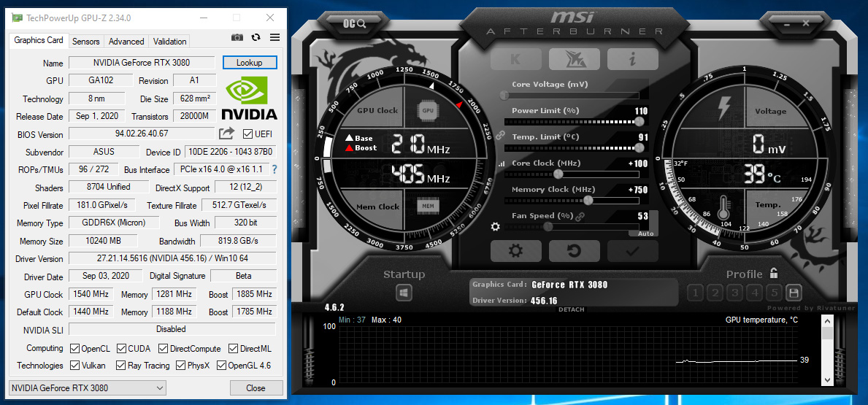Click the NVIDIA logo in GPU-Z

[249, 99]
